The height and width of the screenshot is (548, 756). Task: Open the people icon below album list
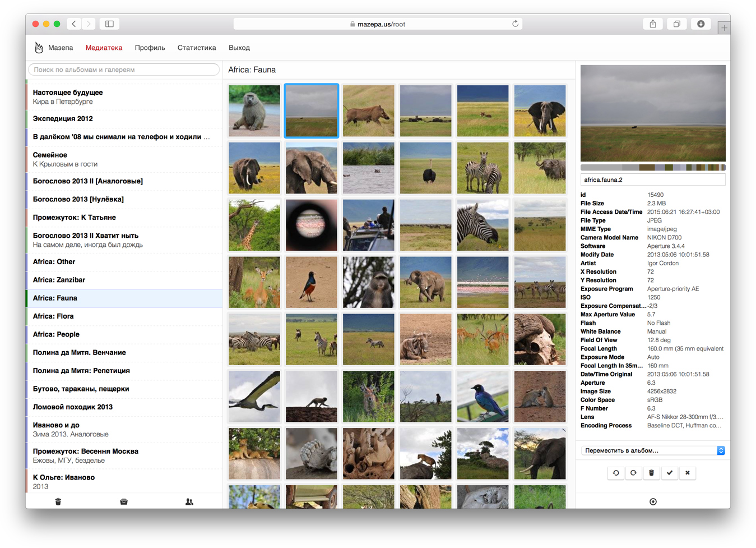pyautogui.click(x=189, y=501)
